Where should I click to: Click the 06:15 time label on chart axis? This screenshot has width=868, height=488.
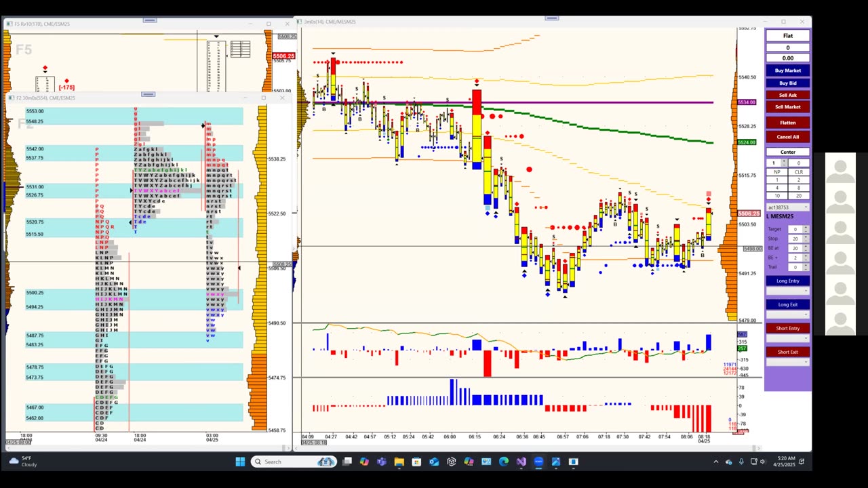474,436
